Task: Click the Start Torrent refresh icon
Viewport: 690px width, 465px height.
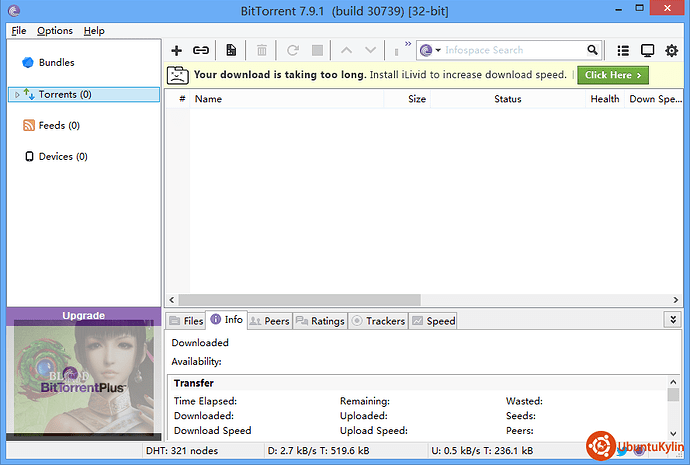Action: 293,51
